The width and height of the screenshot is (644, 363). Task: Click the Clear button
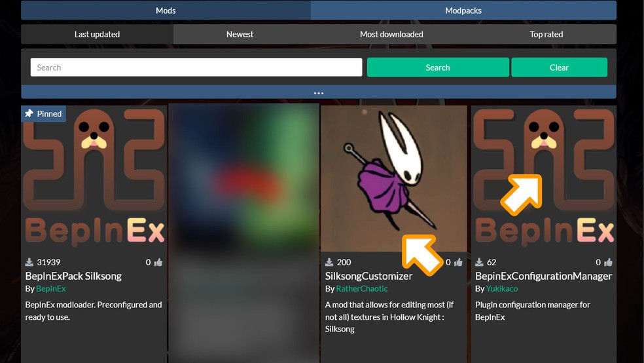(559, 67)
